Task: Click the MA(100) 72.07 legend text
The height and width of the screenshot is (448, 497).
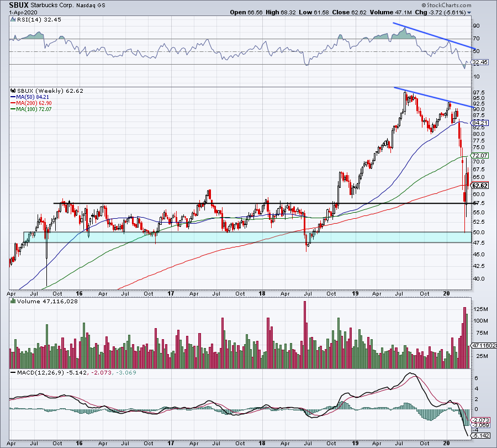Action: click(34, 109)
